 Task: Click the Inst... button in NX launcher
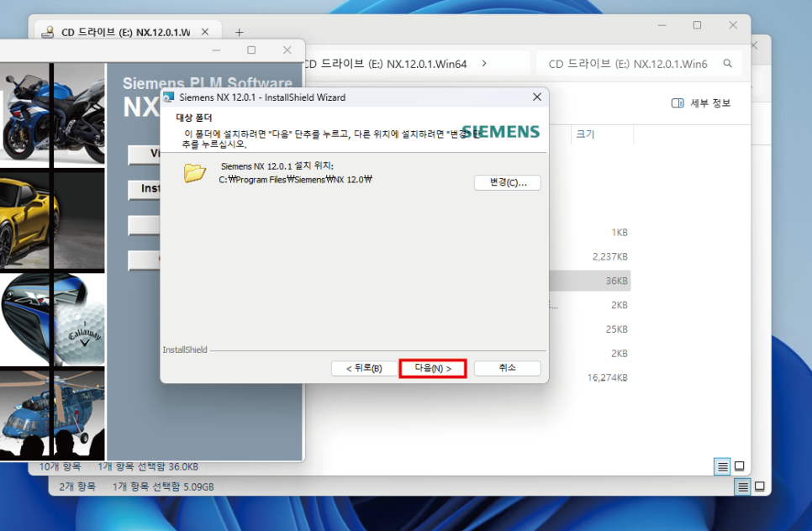point(145,188)
